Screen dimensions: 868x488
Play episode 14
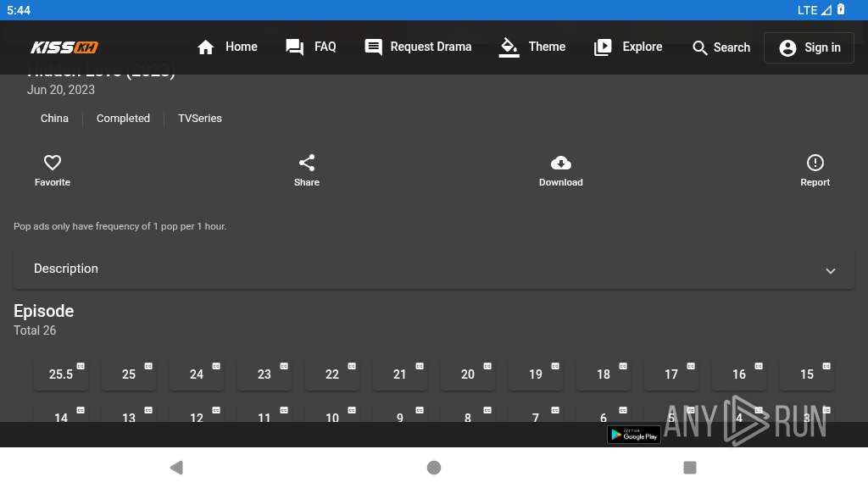(61, 413)
